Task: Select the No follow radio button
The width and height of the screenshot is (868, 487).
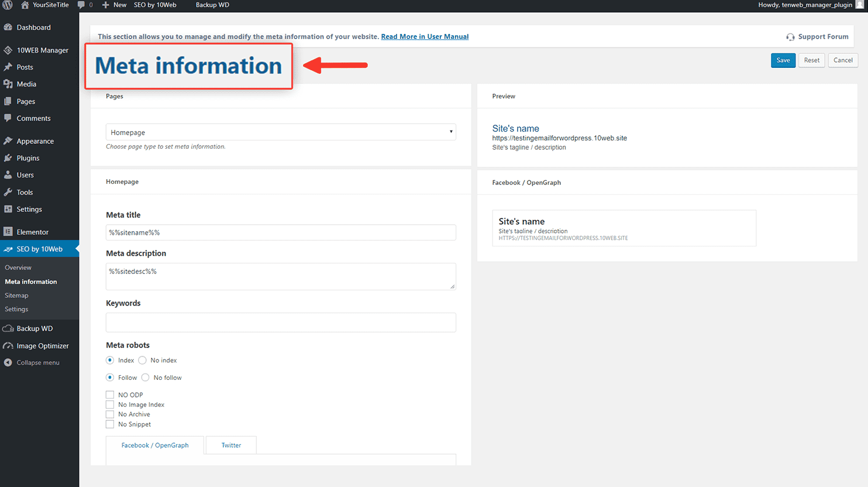Action: point(145,378)
